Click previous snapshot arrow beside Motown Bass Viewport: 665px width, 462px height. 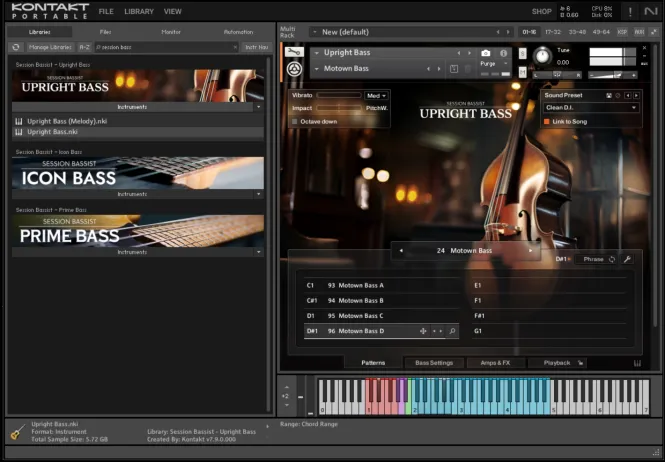tap(428, 69)
